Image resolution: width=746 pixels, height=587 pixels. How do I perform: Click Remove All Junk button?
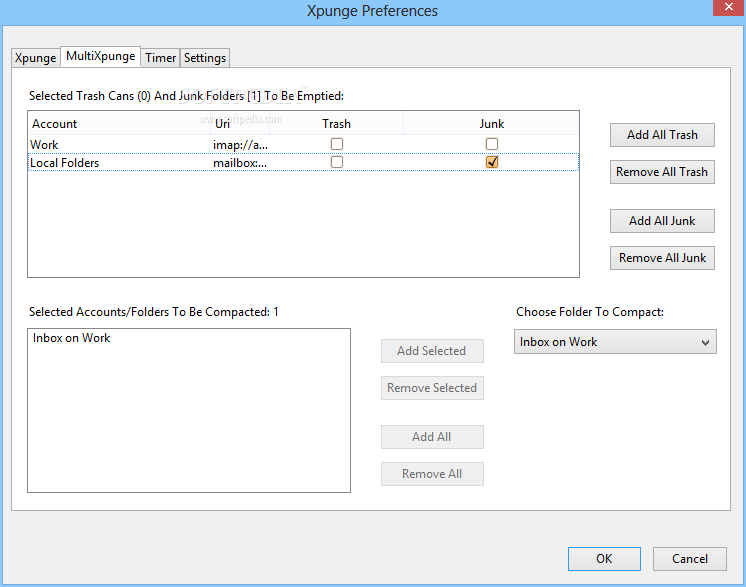(662, 258)
